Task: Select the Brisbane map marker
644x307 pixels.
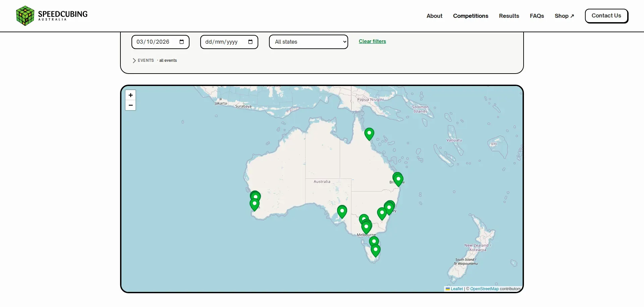Action: [x=398, y=180]
